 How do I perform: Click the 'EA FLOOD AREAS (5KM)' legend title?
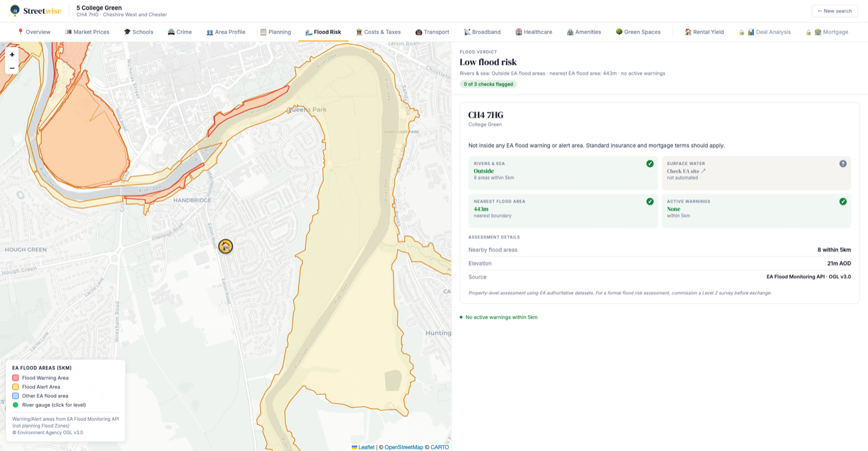[x=42, y=368]
